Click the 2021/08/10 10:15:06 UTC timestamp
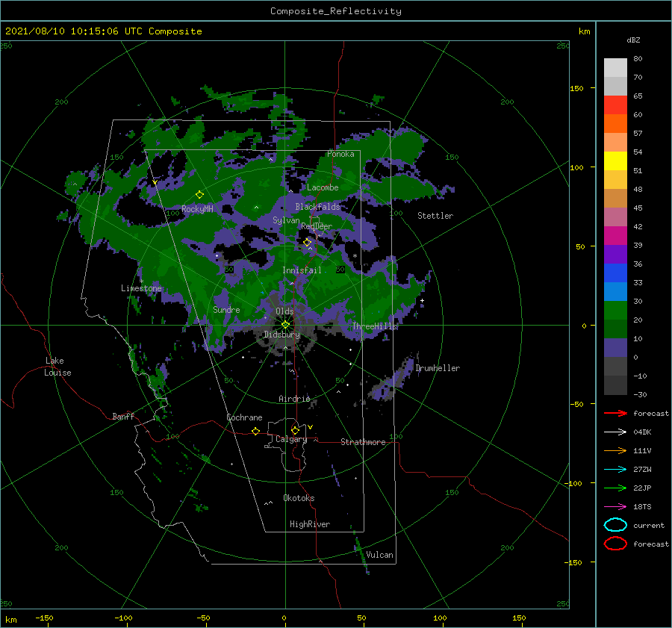This screenshot has width=672, height=628. pos(103,31)
